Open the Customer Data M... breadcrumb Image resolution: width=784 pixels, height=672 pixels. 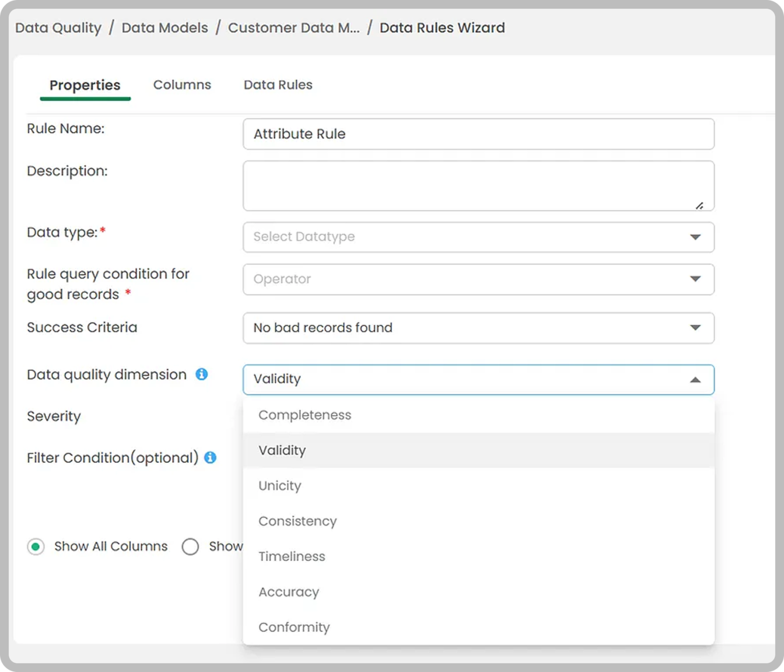[x=294, y=28]
